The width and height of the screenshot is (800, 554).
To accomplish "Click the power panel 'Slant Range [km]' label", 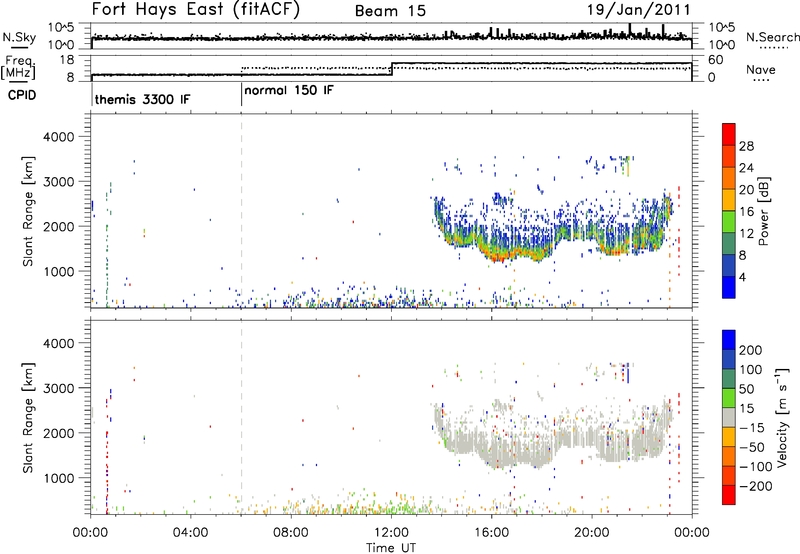I will [28, 211].
